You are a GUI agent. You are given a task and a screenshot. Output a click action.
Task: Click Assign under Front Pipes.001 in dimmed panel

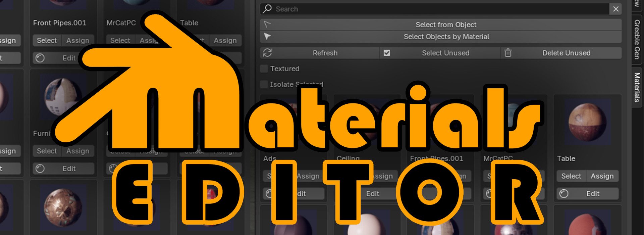pyautogui.click(x=78, y=41)
